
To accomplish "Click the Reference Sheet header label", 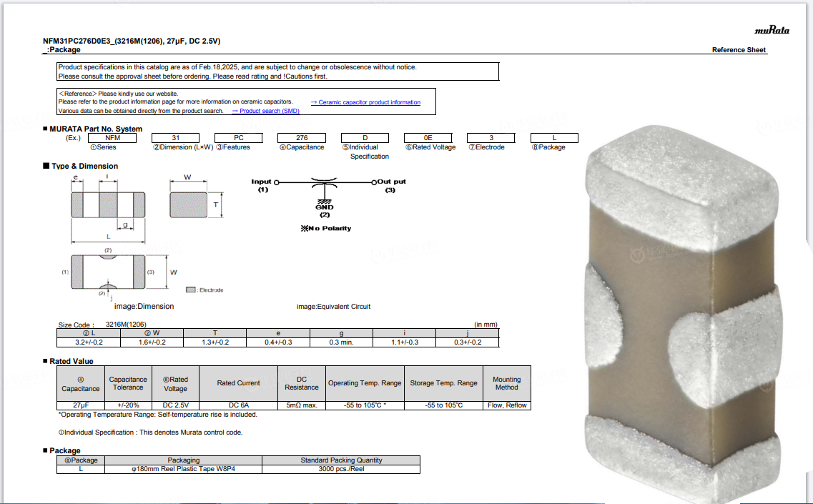I will (x=739, y=50).
